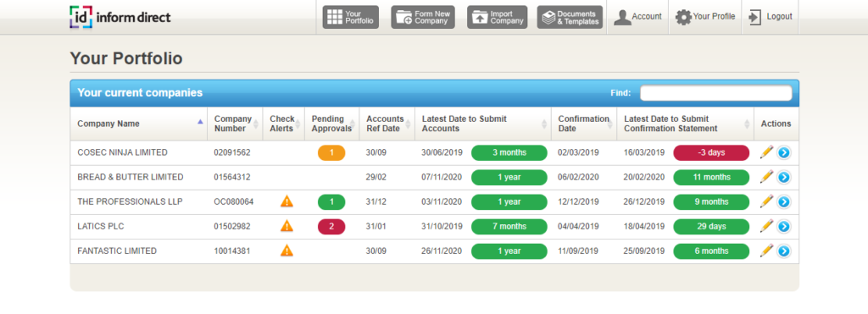Screen dimensions: 868x314
Task: Select THE PROFESSIONALS LLP company name
Action: pos(130,201)
